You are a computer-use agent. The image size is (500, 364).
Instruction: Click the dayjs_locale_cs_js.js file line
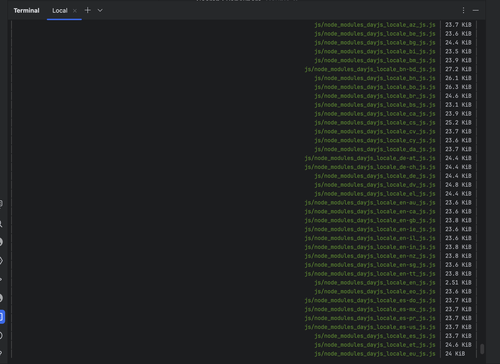[375, 123]
